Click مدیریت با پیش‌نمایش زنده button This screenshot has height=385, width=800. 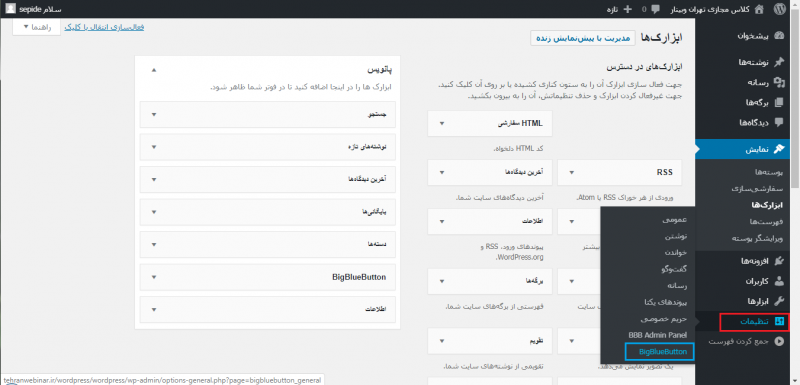point(583,38)
